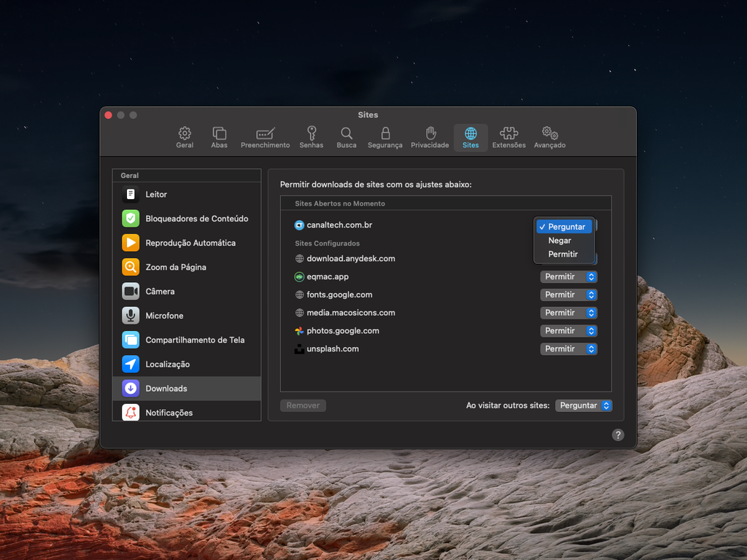Open the Senhas tab
The height and width of the screenshot is (560, 747).
tap(311, 138)
